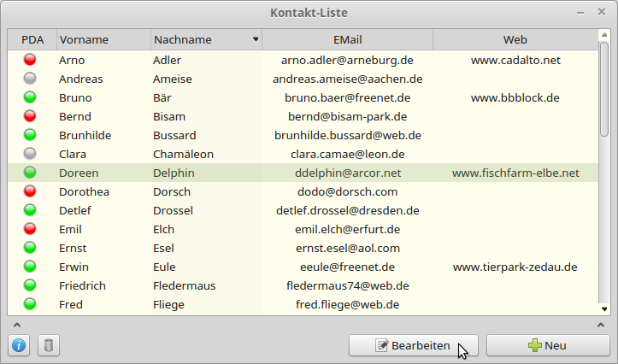
Task: Open the Nachname column sort dropdown arrow
Action: 255,40
